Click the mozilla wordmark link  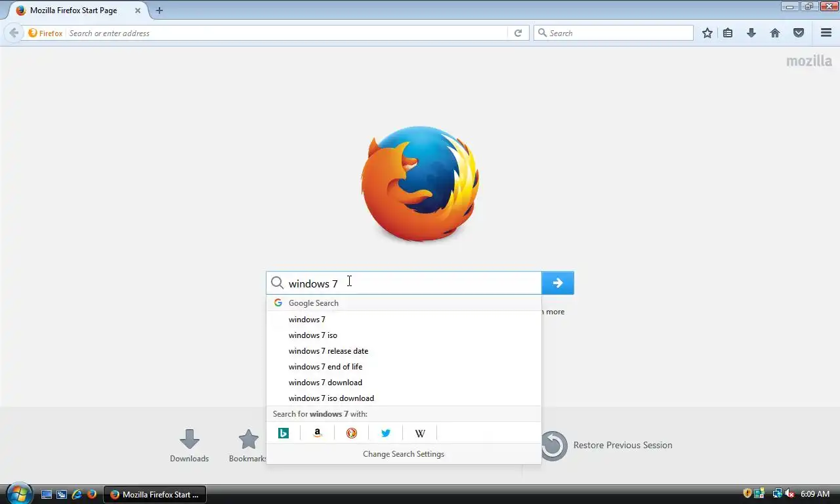[x=809, y=61]
